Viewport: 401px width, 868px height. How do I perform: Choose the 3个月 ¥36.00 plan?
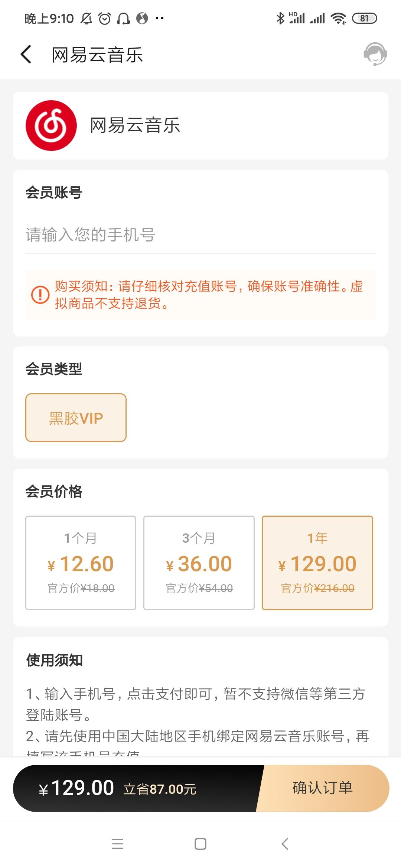point(199,563)
